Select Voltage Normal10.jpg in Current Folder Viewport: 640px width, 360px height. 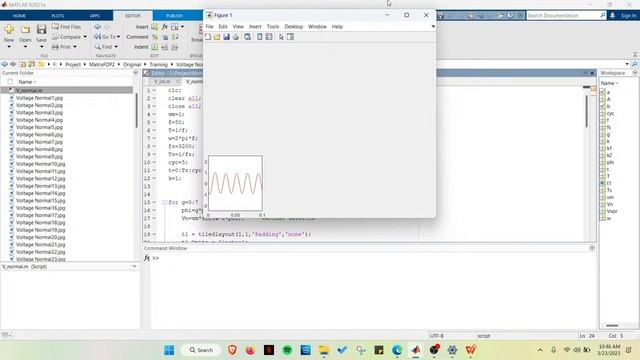pos(40,164)
